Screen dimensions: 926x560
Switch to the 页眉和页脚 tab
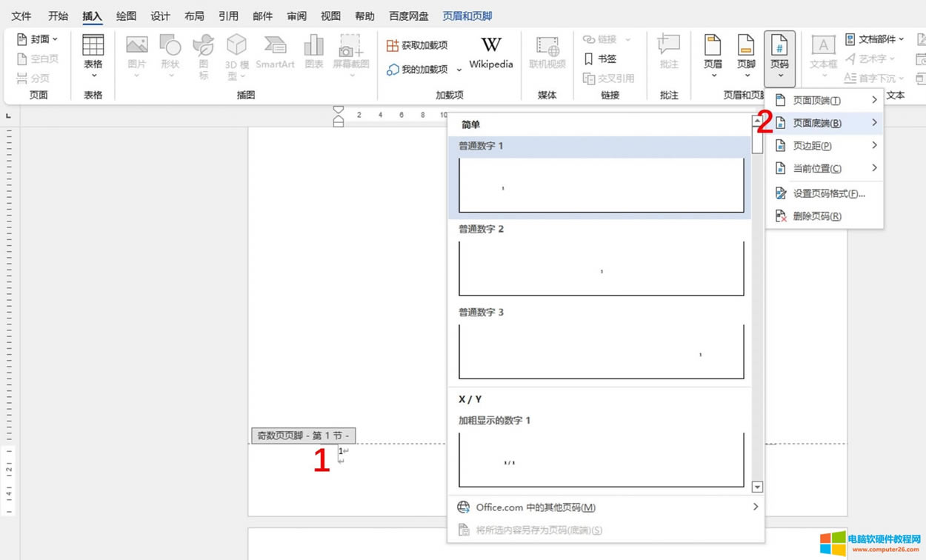click(467, 15)
